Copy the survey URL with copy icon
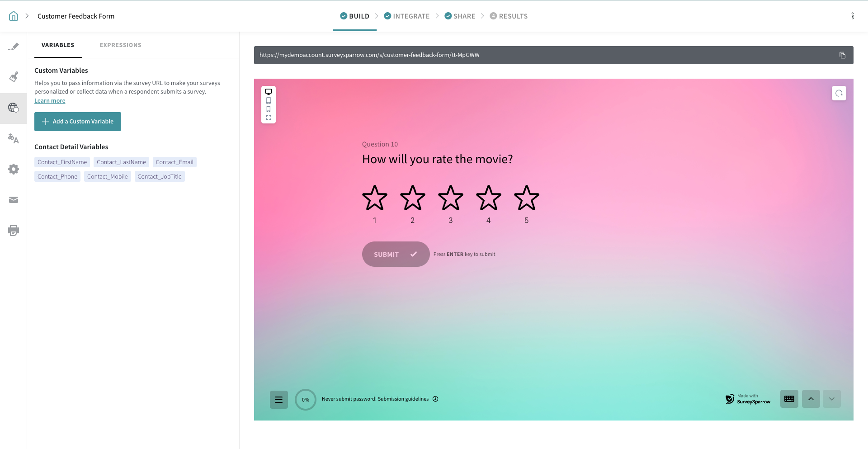Image resolution: width=868 pixels, height=449 pixels. [842, 55]
